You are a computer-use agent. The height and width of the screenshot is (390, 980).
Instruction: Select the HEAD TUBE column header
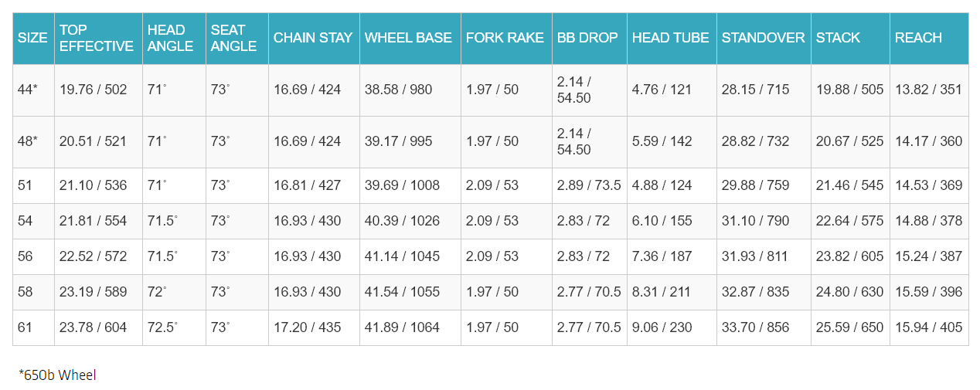tap(670, 38)
